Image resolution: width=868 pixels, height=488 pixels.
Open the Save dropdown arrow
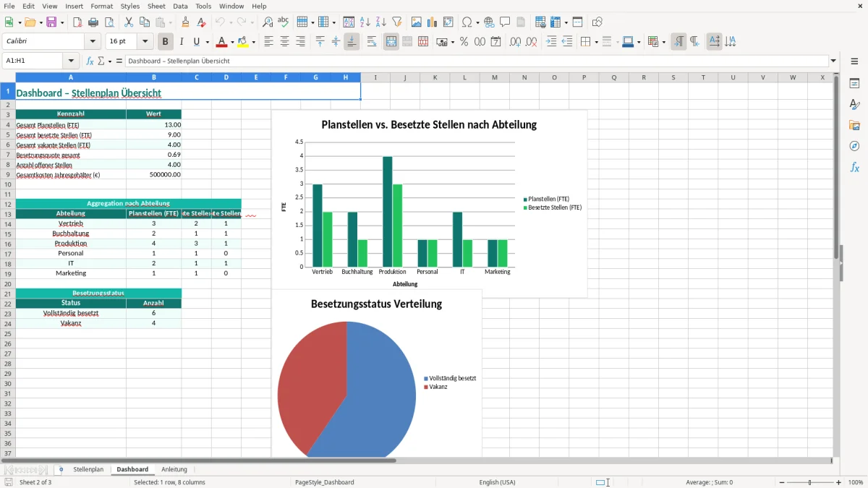(62, 22)
